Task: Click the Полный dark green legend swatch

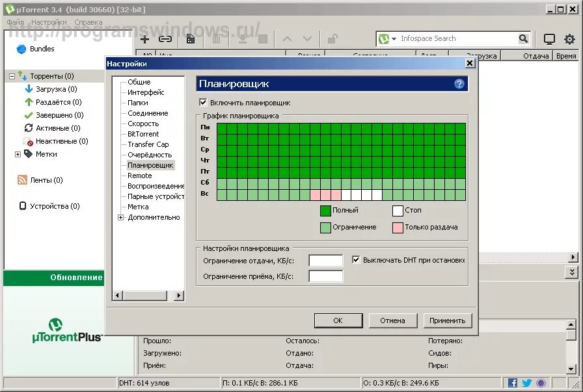Action: tap(325, 211)
